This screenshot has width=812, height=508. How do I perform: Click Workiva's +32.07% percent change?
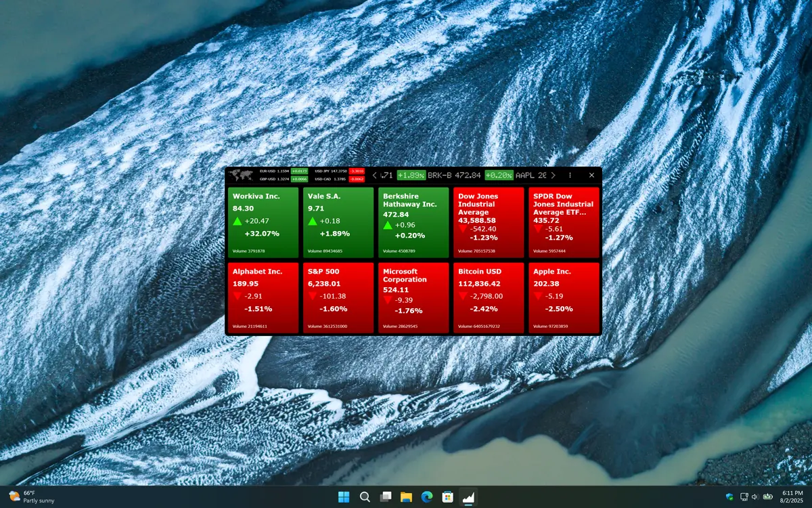pos(262,234)
